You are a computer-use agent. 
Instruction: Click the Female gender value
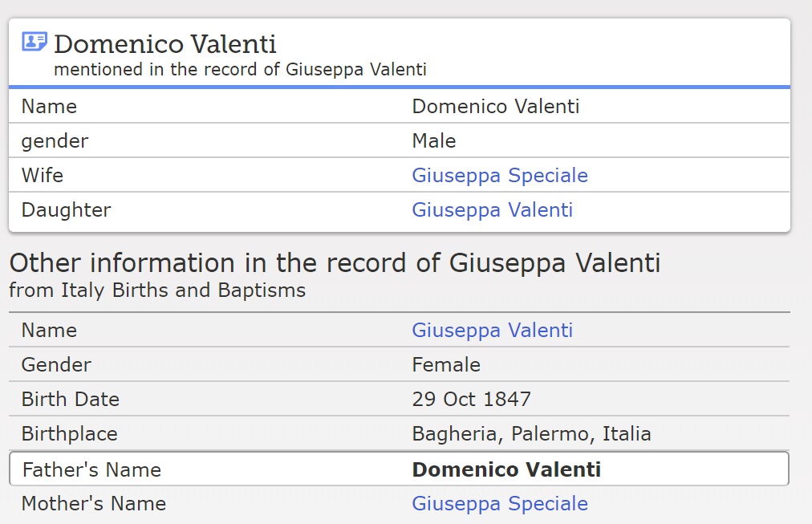[445, 365]
